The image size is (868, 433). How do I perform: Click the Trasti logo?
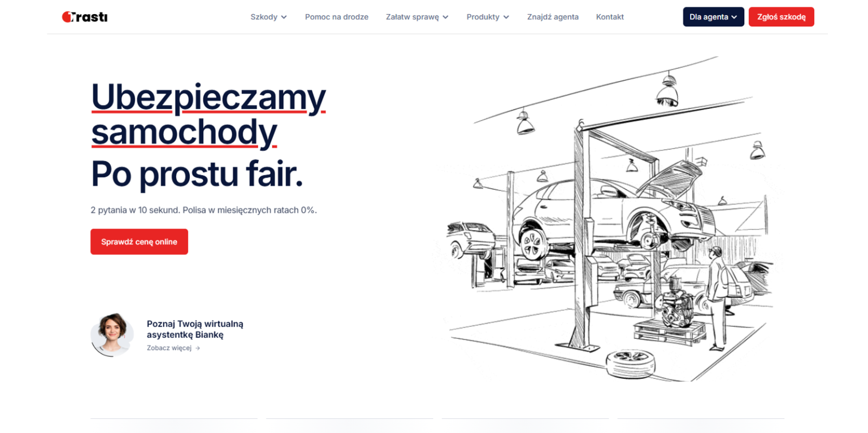(84, 16)
